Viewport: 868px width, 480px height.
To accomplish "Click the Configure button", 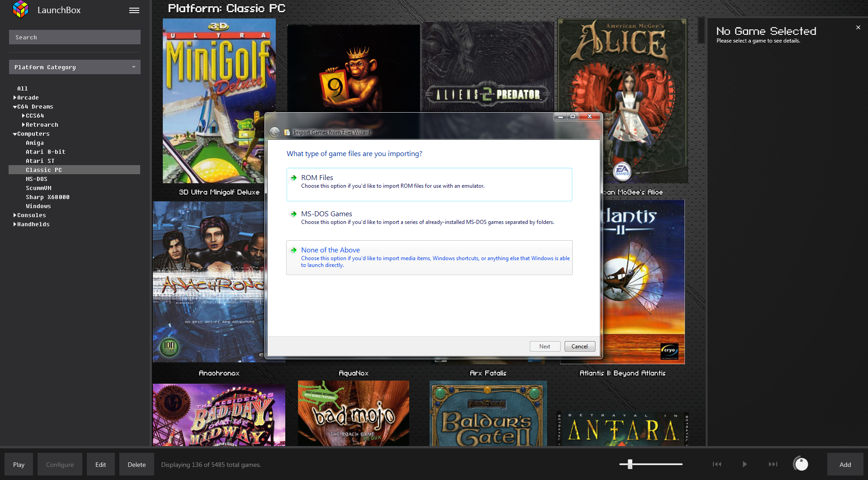I will tap(60, 465).
